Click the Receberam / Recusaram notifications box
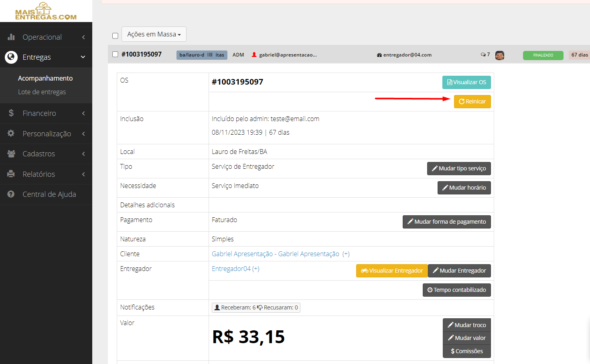590x364 pixels. coord(256,307)
